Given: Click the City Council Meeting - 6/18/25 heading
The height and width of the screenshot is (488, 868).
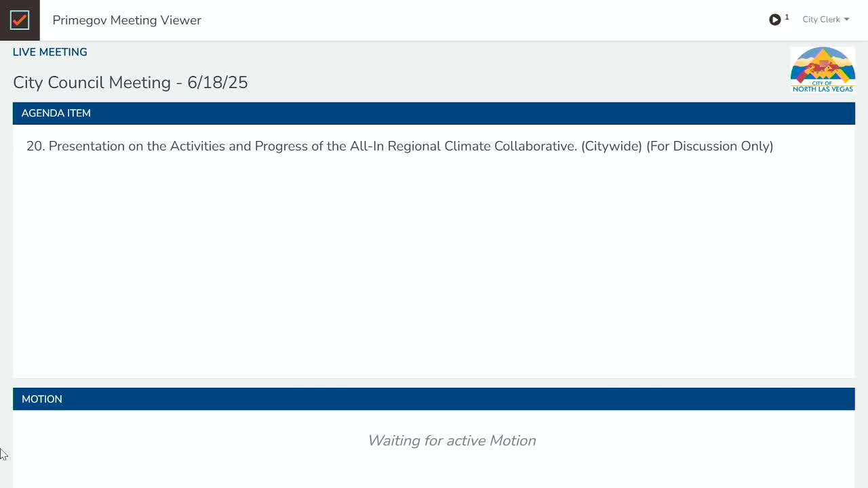Looking at the screenshot, I should click(x=130, y=83).
